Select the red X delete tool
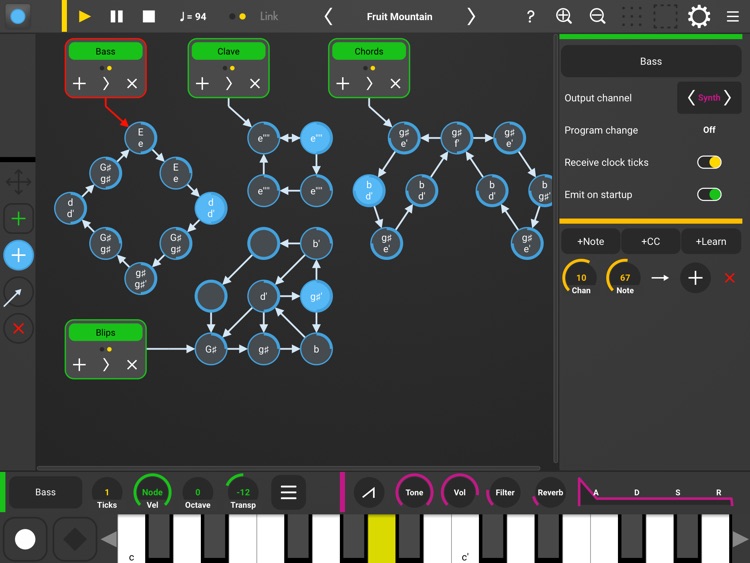Screen dimensions: 750x563 pyautogui.click(x=19, y=329)
